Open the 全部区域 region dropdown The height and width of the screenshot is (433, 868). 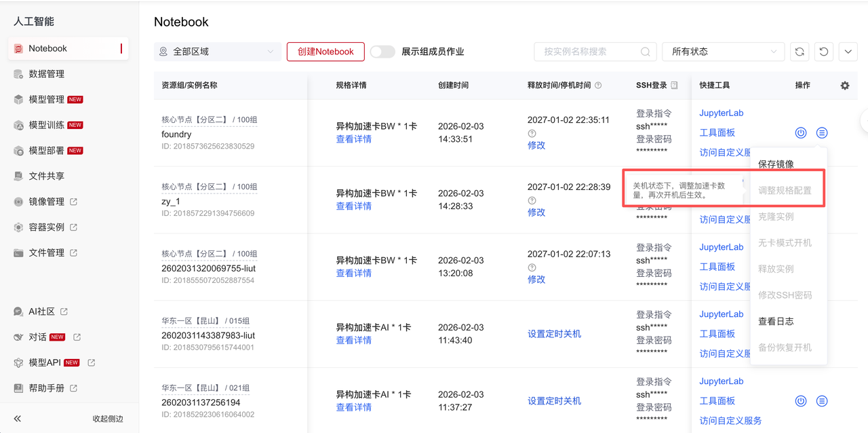tap(217, 52)
